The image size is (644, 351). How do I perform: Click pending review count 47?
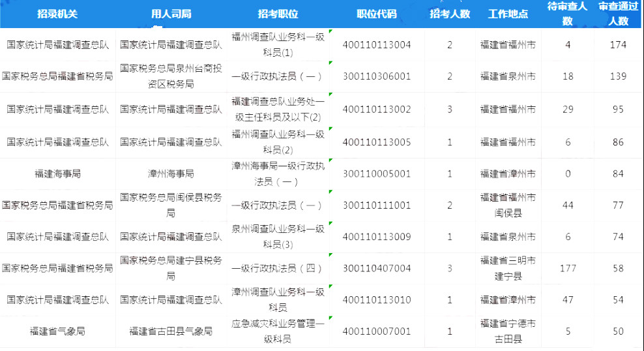[568, 300]
